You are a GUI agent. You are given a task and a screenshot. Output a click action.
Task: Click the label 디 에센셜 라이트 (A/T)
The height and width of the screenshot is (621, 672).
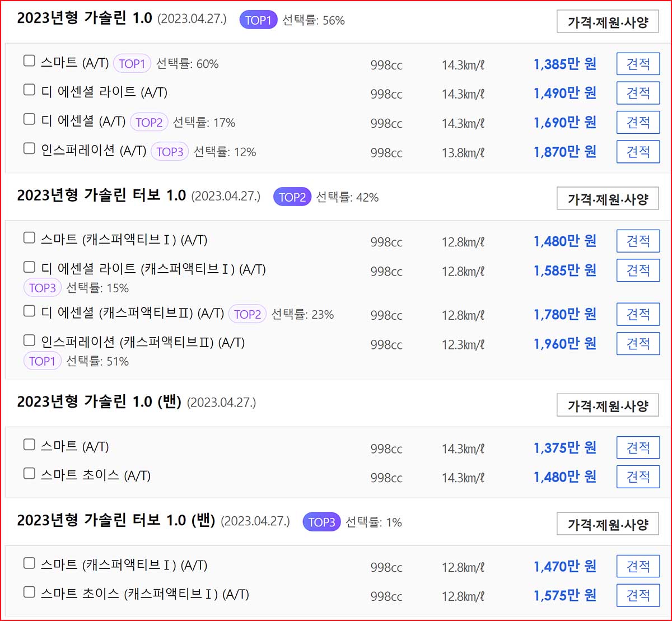(x=104, y=92)
